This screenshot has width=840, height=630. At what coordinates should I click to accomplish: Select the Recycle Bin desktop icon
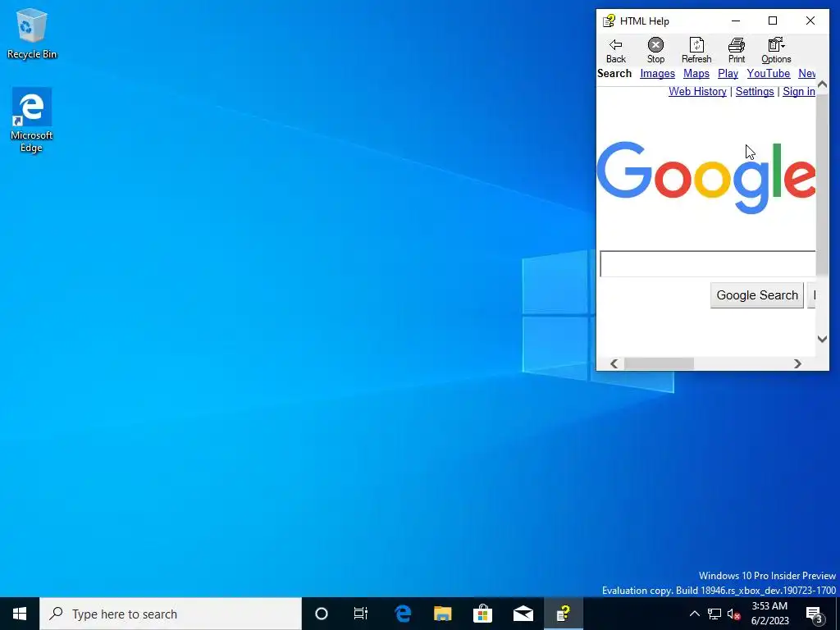point(32,34)
